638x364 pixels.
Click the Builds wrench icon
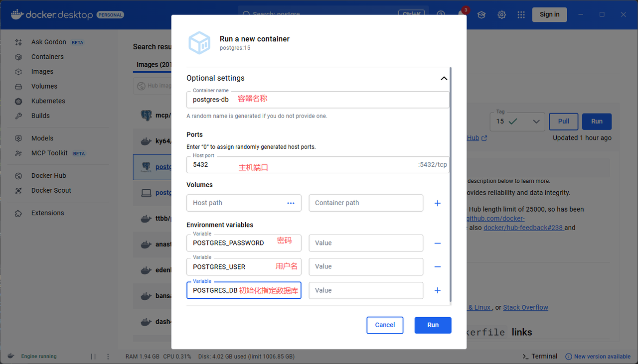point(18,116)
